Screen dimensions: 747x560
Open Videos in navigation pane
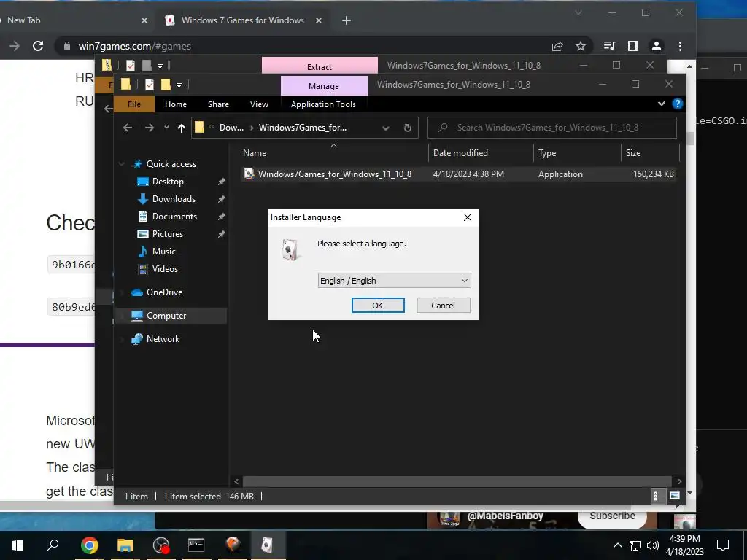(165, 269)
